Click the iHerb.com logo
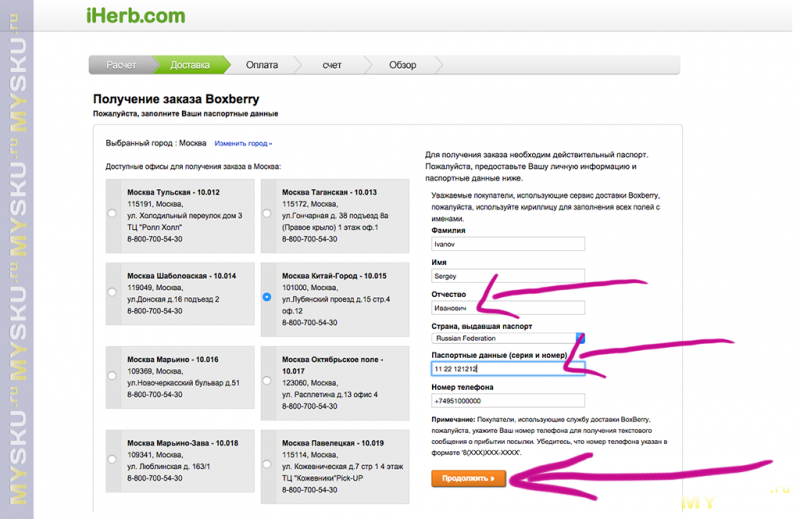This screenshot has width=800, height=519. click(136, 16)
